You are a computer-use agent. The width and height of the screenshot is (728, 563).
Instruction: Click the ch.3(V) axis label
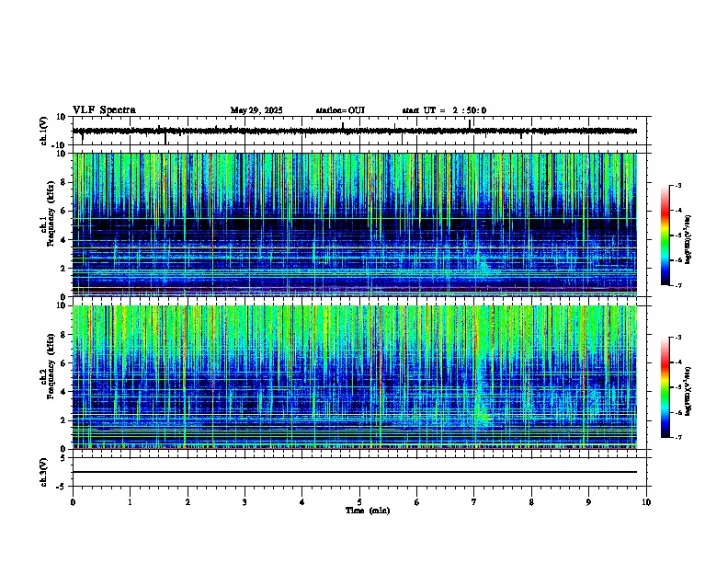pyautogui.click(x=44, y=472)
